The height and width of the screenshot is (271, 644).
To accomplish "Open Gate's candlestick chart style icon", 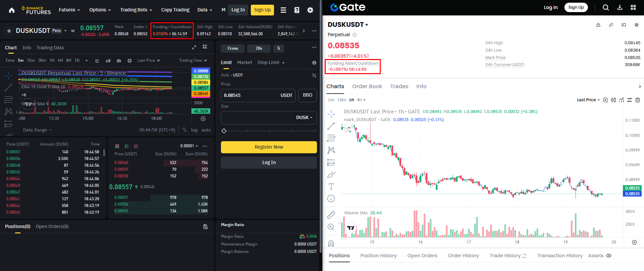I will [x=613, y=100].
